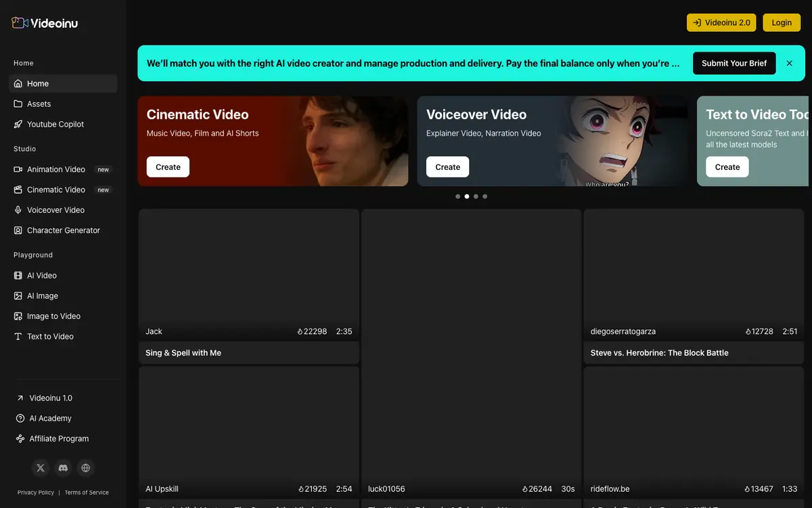The height and width of the screenshot is (508, 812).
Task: Select first carousel dot
Action: tap(458, 196)
